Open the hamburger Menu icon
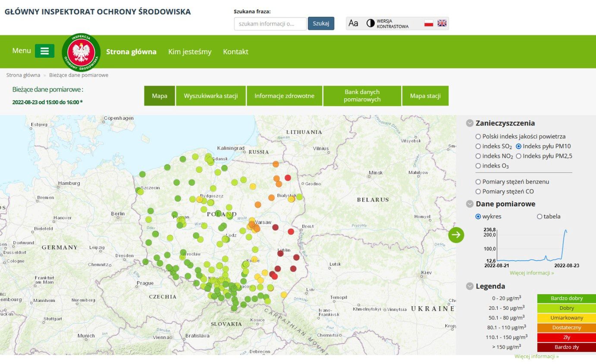This screenshot has height=364, width=596. coord(44,51)
